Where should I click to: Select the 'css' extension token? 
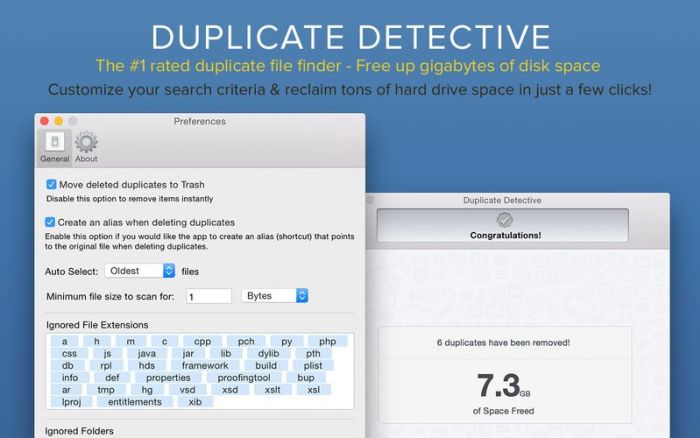[x=69, y=353]
